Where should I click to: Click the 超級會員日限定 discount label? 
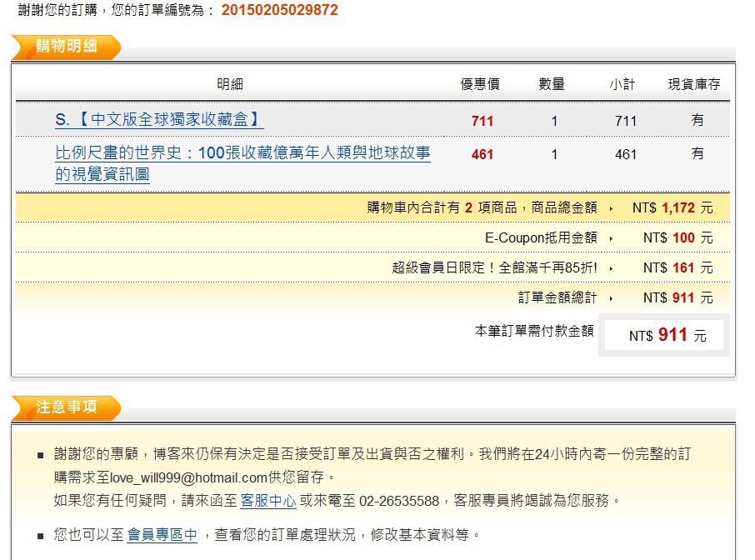[x=494, y=267]
